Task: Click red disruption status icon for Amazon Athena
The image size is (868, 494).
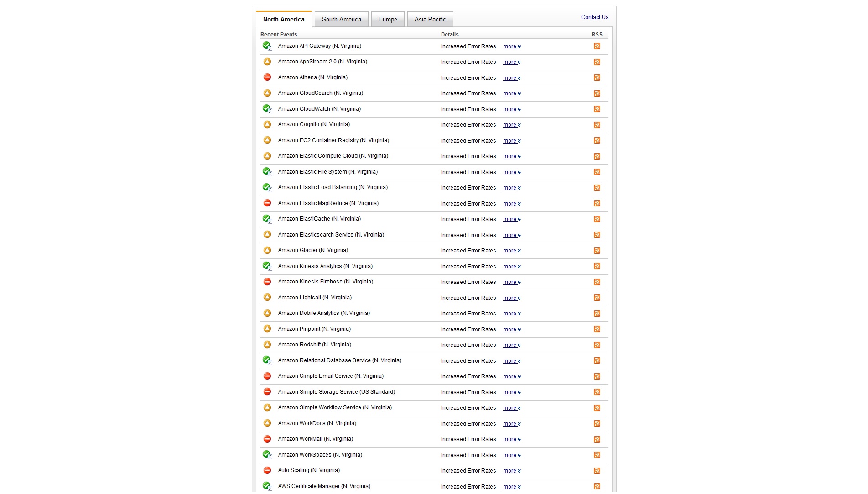Action: tap(267, 77)
